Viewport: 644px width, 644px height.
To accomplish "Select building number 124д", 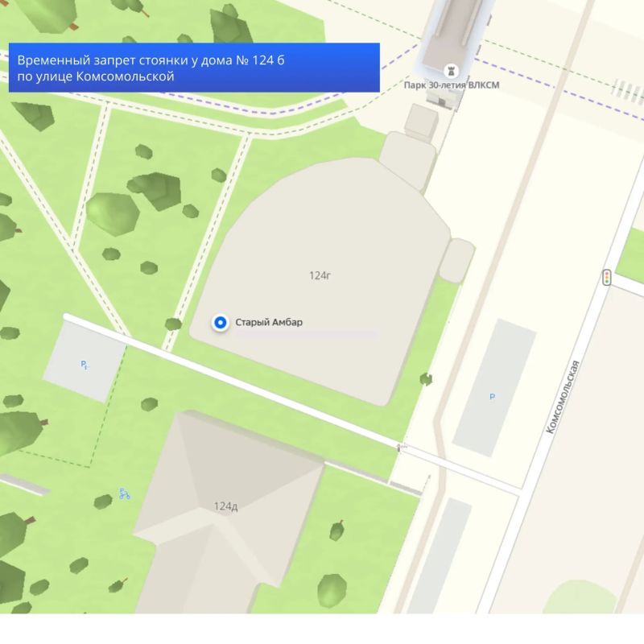I will (x=225, y=506).
